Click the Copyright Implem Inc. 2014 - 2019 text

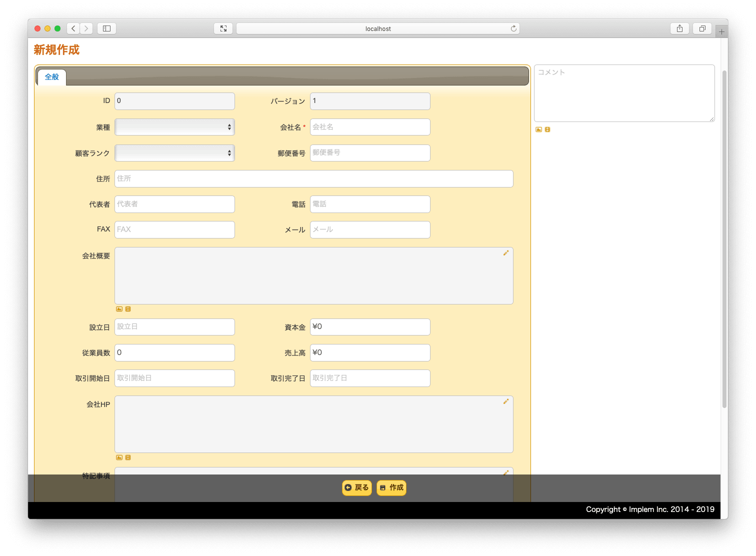pos(650,509)
